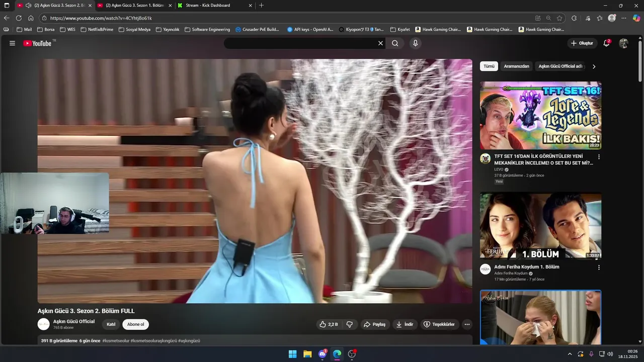Screen dimensions: 644x362
Task: Open the Windows Start menu
Action: point(292,354)
